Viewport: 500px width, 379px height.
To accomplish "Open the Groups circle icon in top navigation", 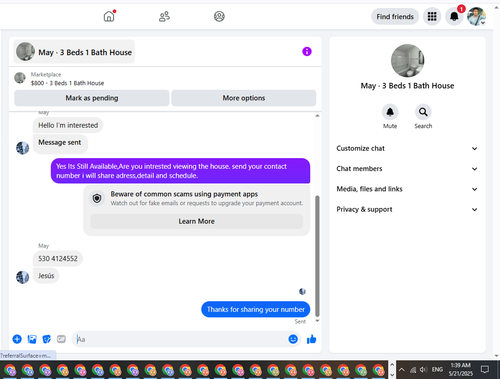I will (219, 16).
